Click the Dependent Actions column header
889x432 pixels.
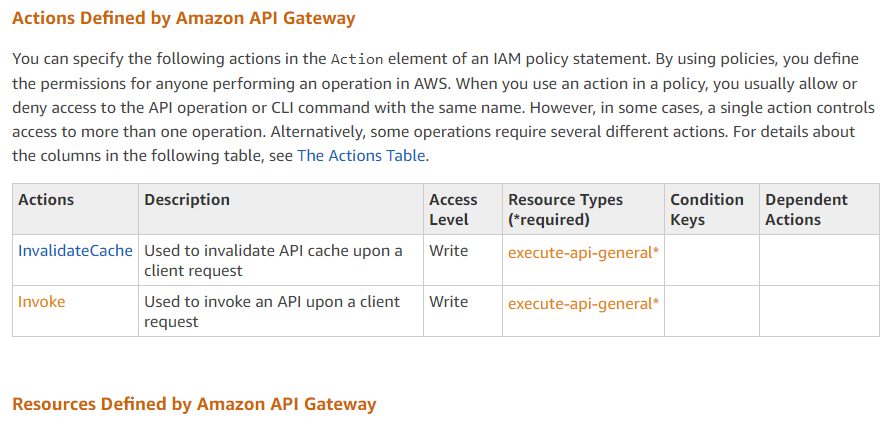(806, 209)
